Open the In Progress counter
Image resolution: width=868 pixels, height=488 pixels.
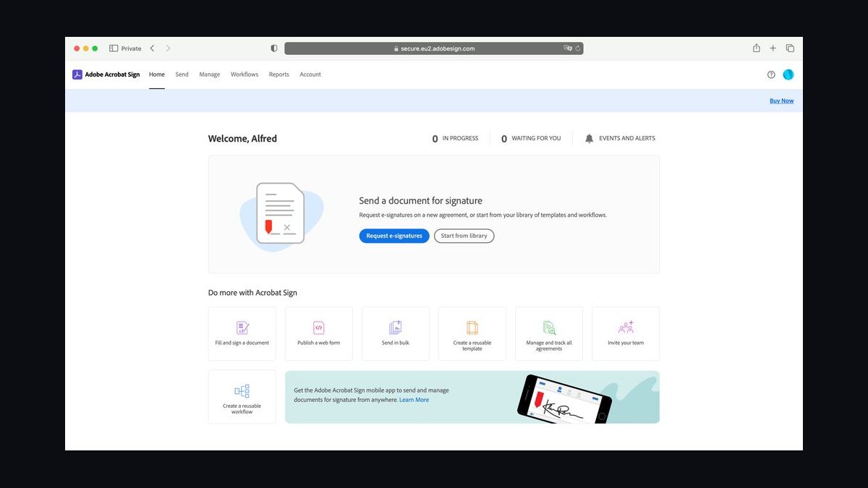(455, 138)
